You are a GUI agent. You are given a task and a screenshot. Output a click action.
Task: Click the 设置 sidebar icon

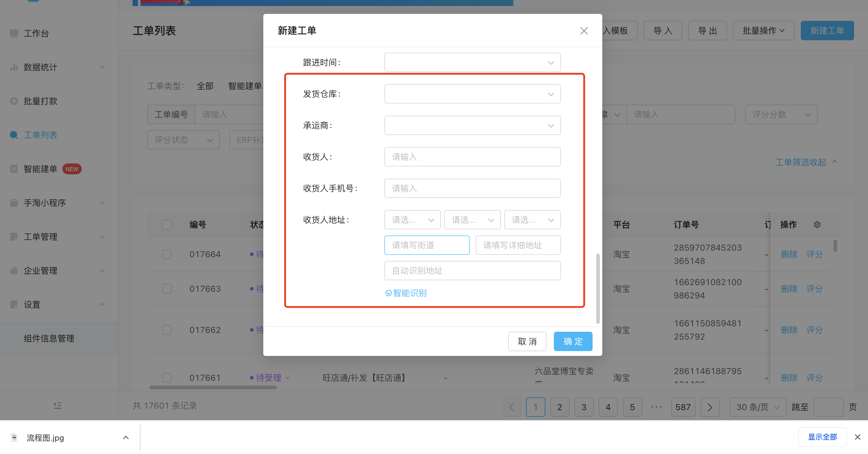pyautogui.click(x=14, y=305)
